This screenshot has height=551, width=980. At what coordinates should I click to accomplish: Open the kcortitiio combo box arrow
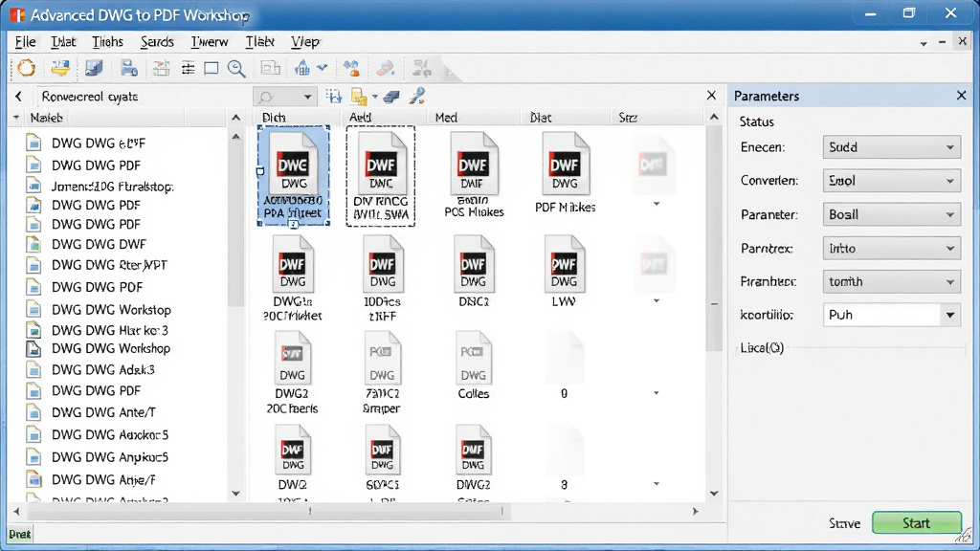(950, 315)
